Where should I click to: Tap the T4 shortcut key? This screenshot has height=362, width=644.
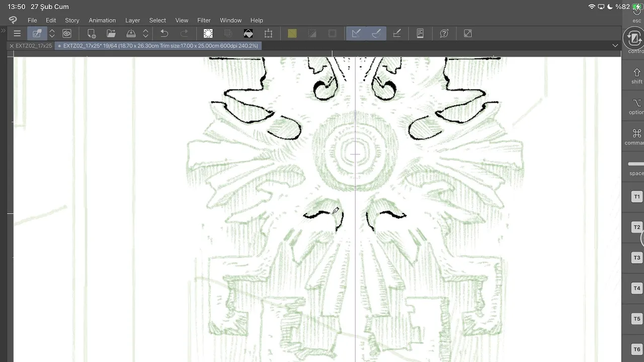637,289
